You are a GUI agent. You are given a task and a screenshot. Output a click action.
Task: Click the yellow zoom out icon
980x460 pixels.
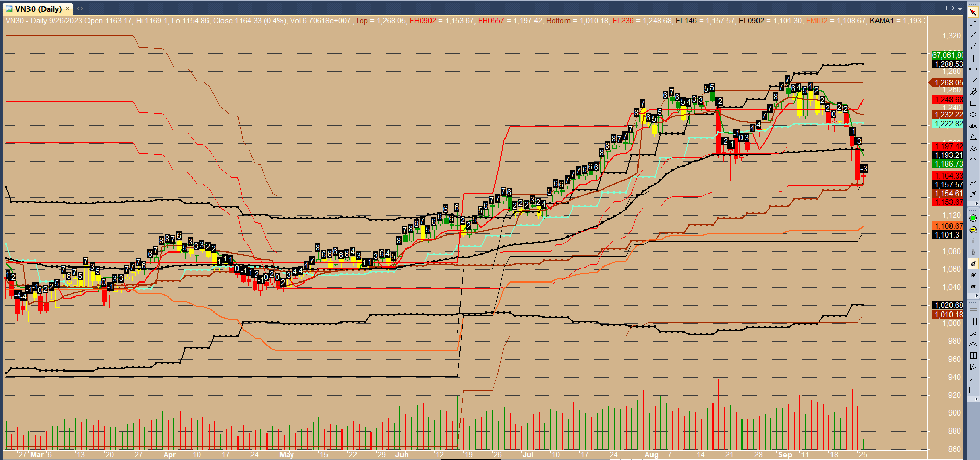click(973, 230)
